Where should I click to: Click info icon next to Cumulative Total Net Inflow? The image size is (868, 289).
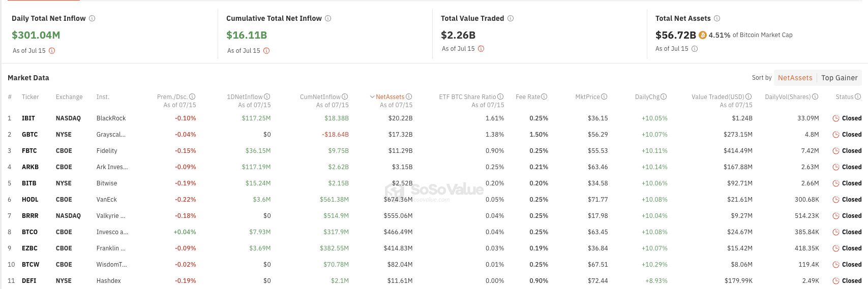pyautogui.click(x=328, y=18)
